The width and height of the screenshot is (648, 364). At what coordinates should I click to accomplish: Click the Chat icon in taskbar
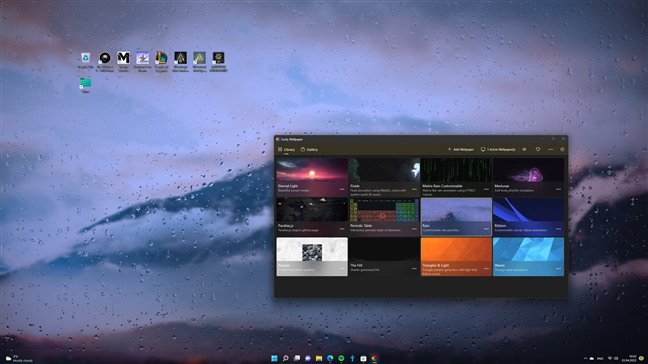[308, 358]
